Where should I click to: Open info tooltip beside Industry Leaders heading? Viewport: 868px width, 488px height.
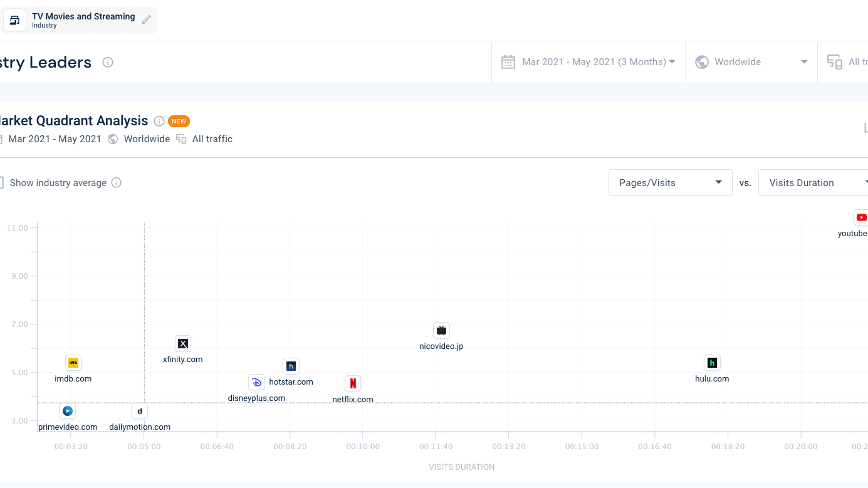[x=108, y=62]
